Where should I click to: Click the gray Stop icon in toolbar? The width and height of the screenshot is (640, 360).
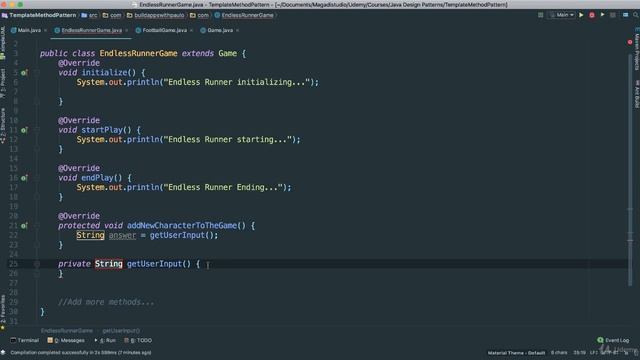613,15
